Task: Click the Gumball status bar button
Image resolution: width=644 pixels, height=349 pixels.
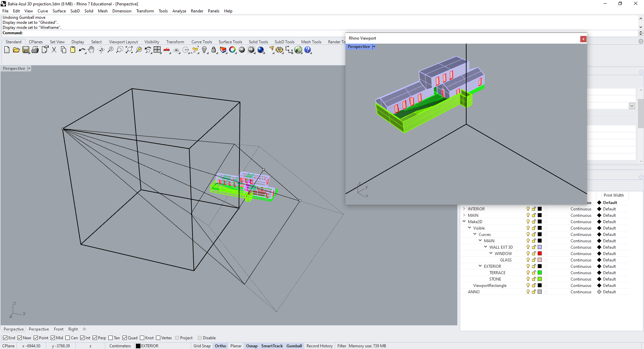Action: click(294, 346)
